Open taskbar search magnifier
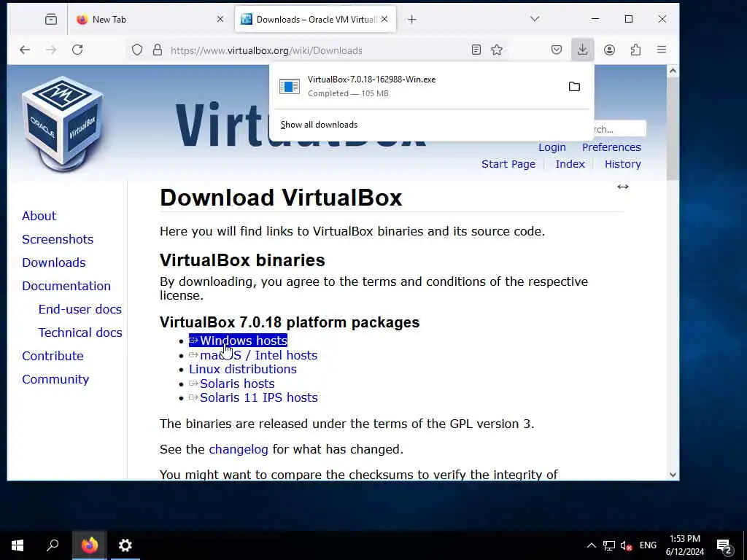Viewport: 747px width, 560px height. (53, 545)
